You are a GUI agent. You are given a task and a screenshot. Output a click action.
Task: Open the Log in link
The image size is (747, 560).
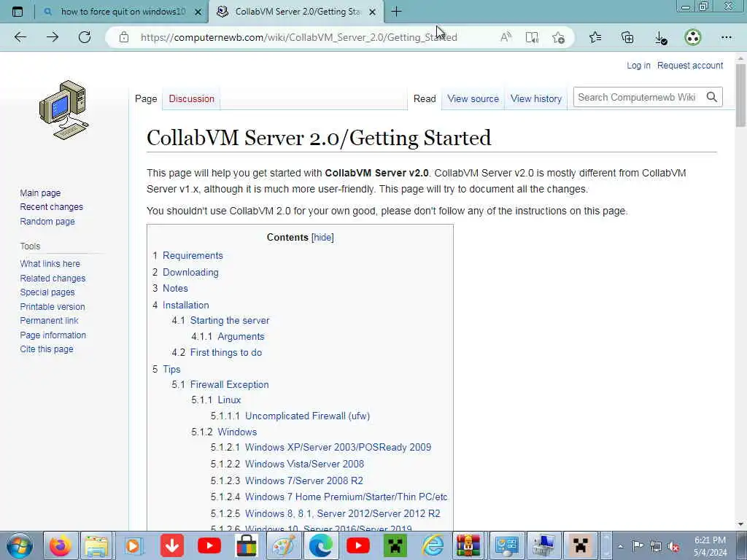pyautogui.click(x=638, y=65)
